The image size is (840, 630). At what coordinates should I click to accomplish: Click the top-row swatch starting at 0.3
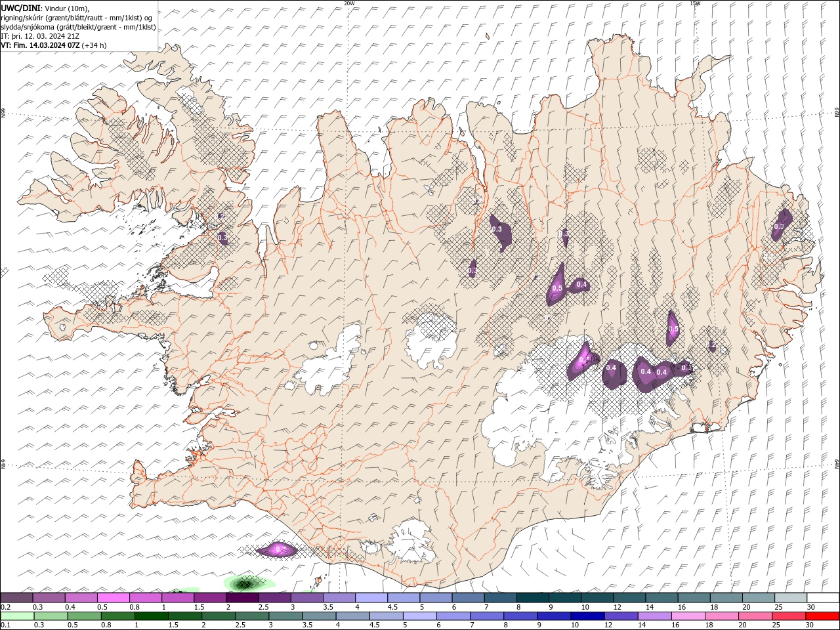point(49,598)
